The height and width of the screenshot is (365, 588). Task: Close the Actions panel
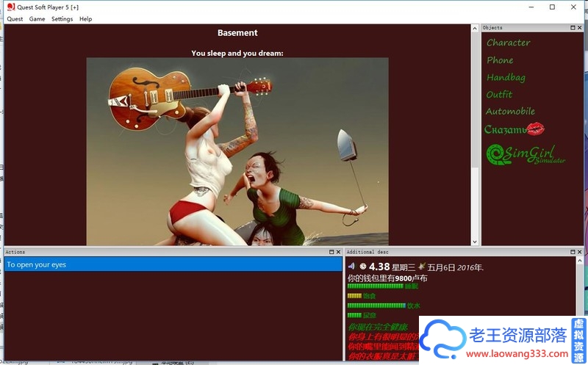point(338,252)
